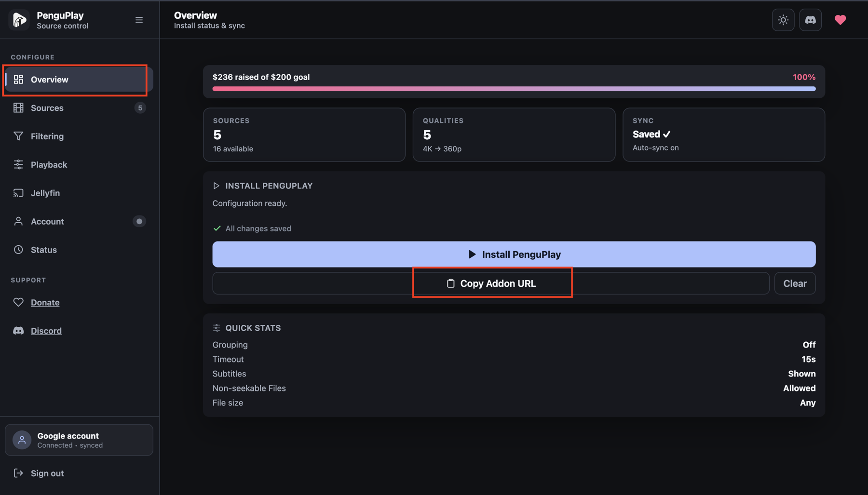The width and height of the screenshot is (868, 495).
Task: Click the Install PenguPlay button
Action: coord(514,254)
